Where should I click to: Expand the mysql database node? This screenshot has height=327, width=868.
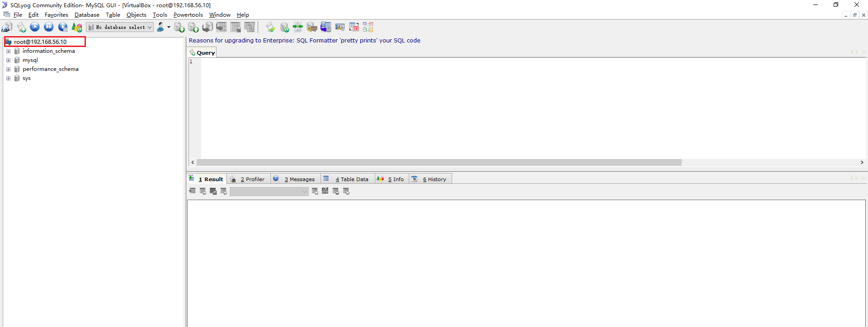[x=8, y=60]
